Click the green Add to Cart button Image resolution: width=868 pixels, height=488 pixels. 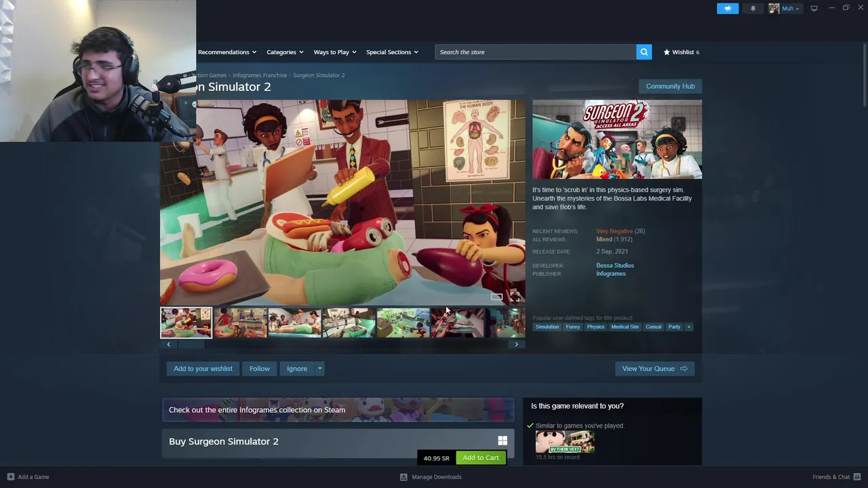481,457
